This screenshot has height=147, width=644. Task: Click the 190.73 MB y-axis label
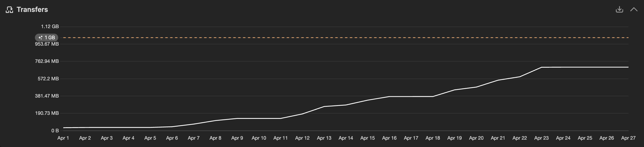(47, 113)
